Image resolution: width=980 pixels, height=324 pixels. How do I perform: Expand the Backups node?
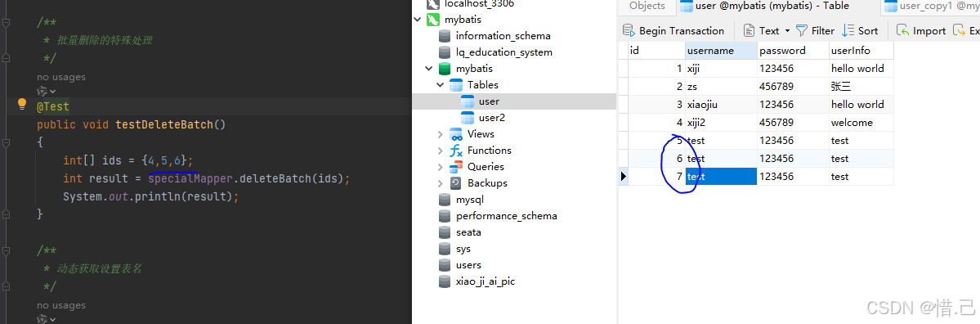click(x=440, y=183)
